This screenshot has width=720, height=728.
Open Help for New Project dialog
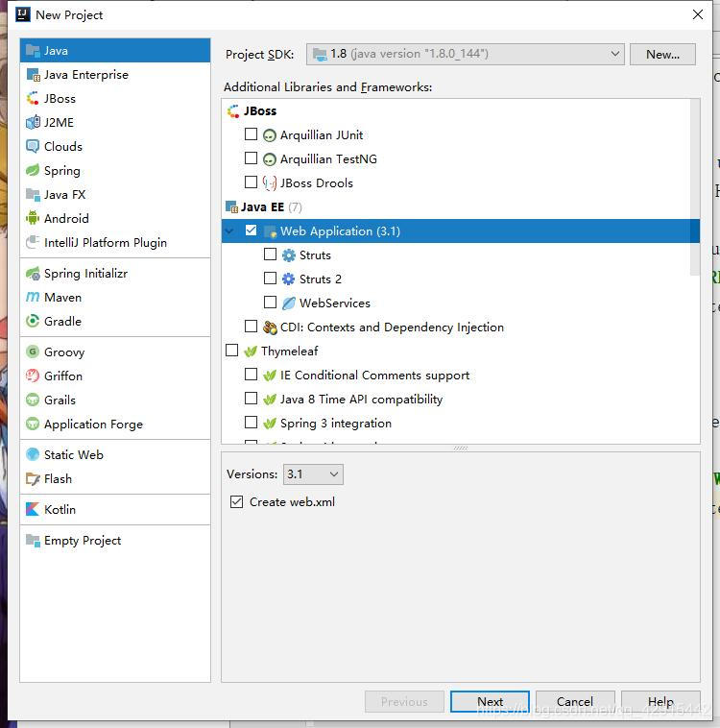coord(660,701)
